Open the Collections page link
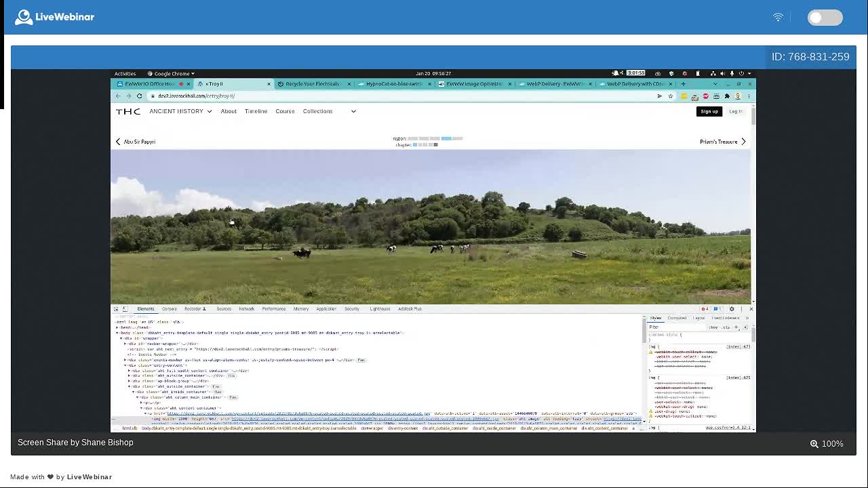Image resolution: width=868 pixels, height=488 pixels. 317,111
